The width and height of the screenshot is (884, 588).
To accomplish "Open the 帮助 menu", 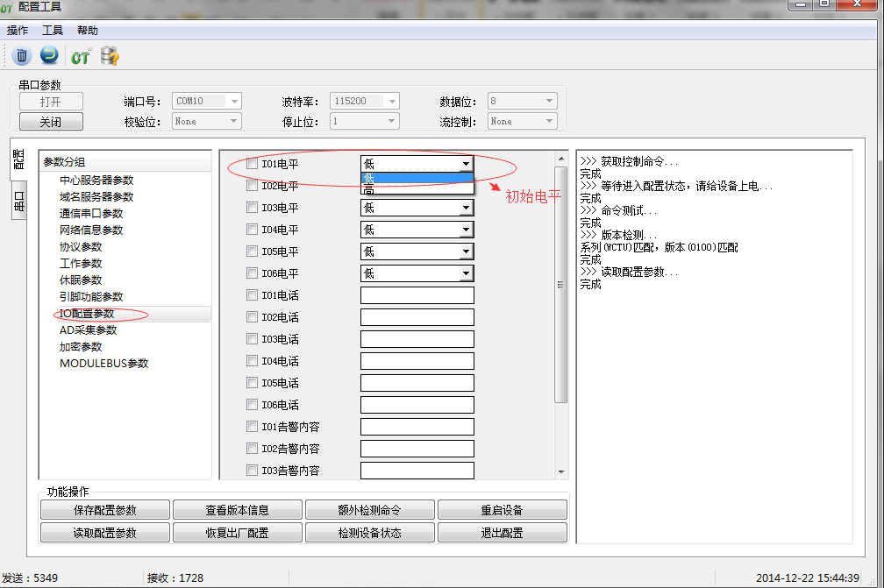I will (x=88, y=31).
